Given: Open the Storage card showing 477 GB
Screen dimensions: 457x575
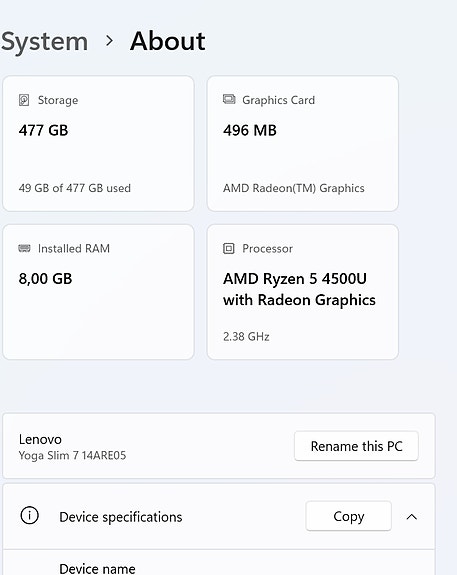Looking at the screenshot, I should click(98, 143).
